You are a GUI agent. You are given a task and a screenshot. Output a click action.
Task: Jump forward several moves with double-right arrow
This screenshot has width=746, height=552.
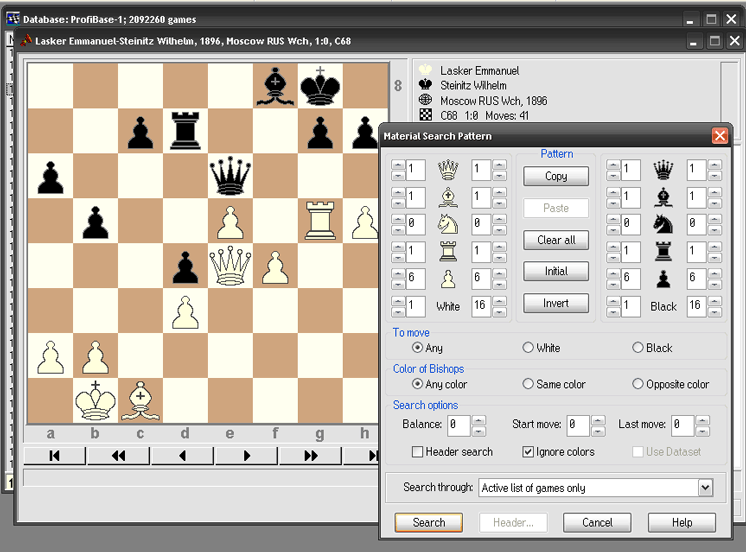point(310,455)
